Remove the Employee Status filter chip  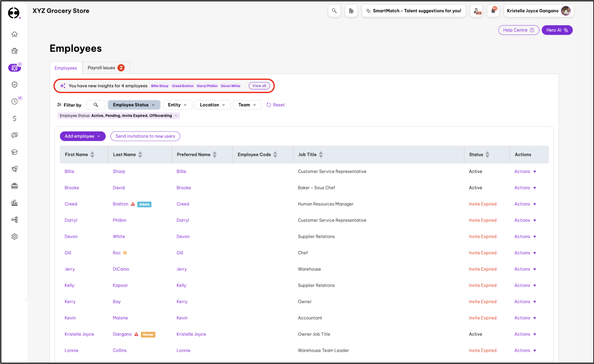[176, 116]
